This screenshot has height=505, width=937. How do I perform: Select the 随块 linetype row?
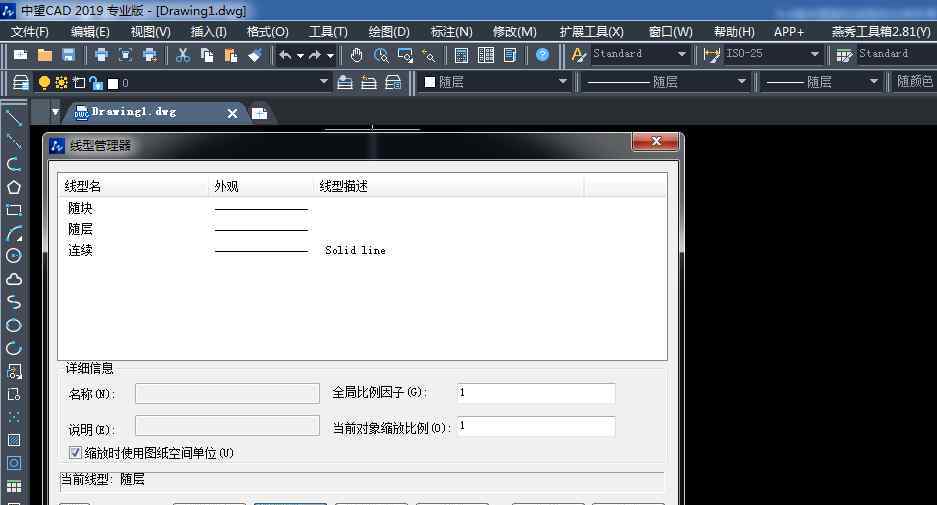pyautogui.click(x=362, y=209)
